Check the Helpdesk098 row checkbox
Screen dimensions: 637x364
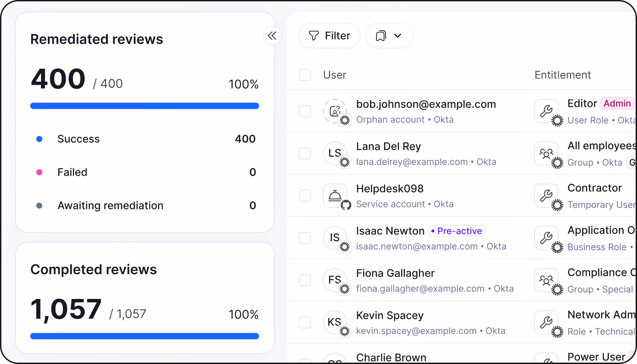tap(305, 196)
